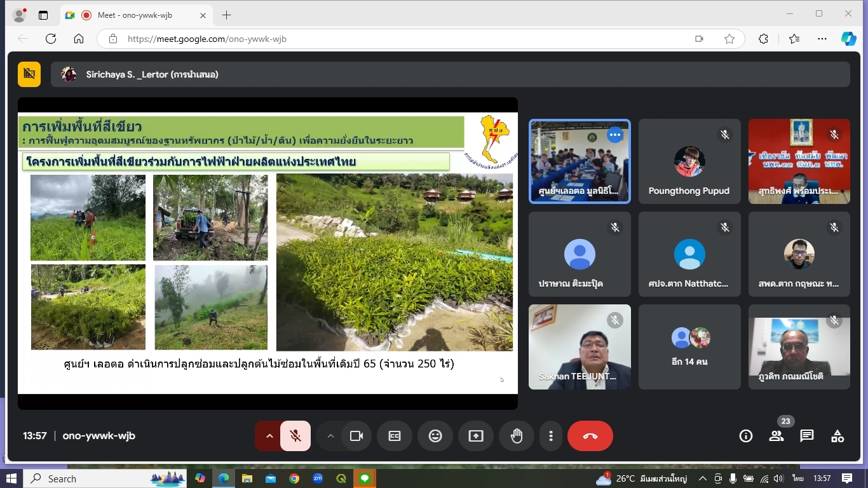Viewport: 868px width, 488px height.
Task: Open the tab actions menu icon
Action: click(x=43, y=15)
